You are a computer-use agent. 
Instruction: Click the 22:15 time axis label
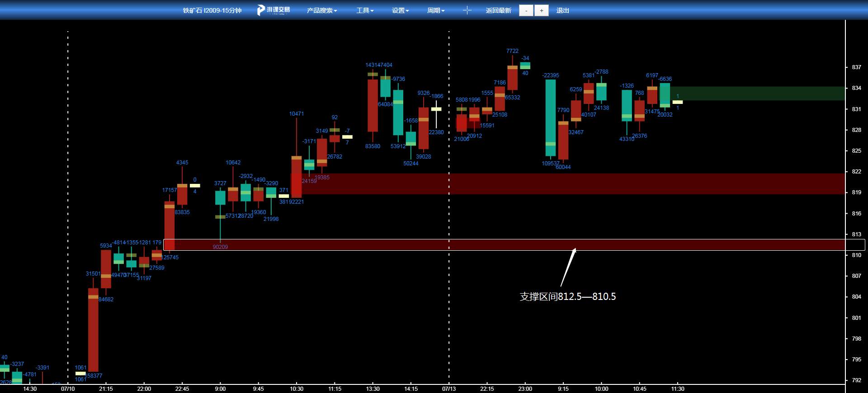pyautogui.click(x=487, y=389)
